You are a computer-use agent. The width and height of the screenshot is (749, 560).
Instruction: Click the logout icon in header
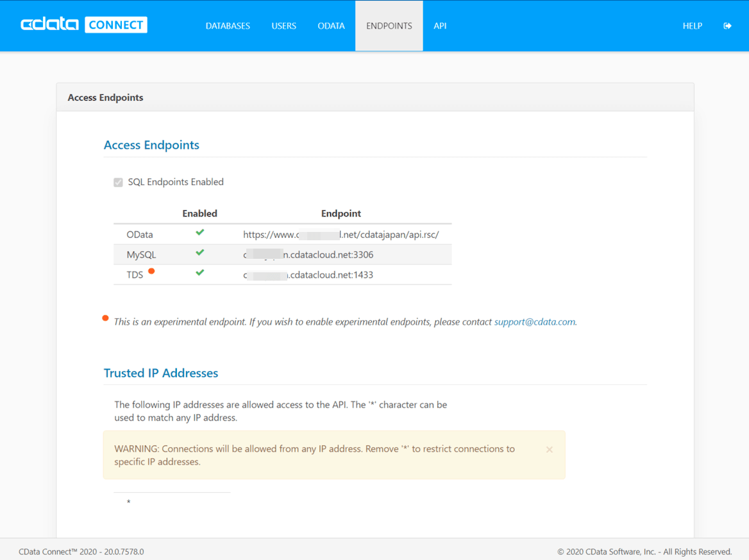(x=727, y=26)
